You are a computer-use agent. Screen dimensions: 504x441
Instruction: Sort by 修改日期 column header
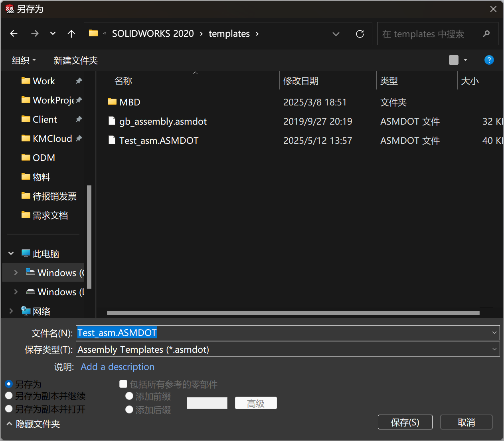tap(301, 81)
